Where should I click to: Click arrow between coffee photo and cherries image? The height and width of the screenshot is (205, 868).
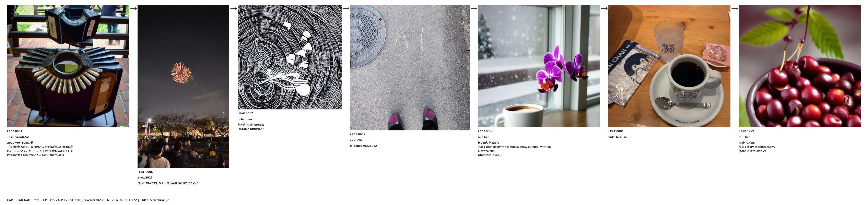pos(735,8)
